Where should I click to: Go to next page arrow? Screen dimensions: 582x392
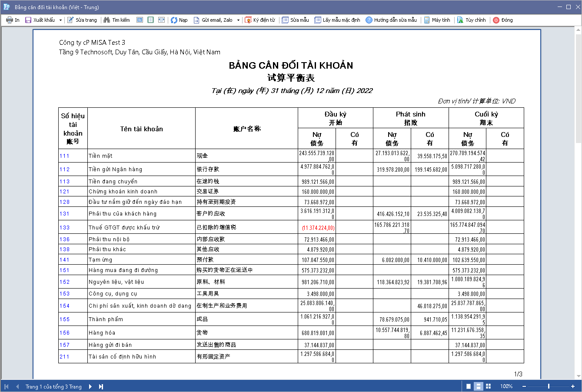click(90, 386)
